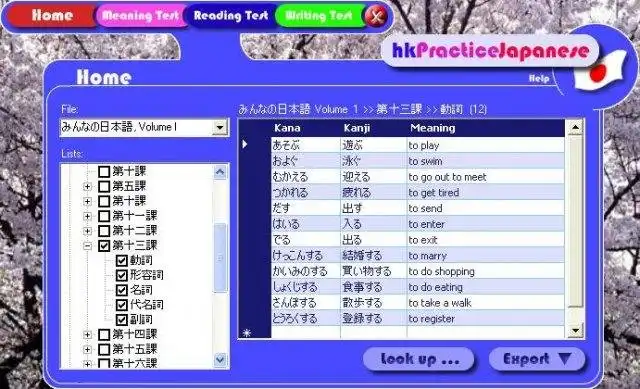
Task: Click the vocabulary table scrollbar thumb
Action: tap(575, 221)
